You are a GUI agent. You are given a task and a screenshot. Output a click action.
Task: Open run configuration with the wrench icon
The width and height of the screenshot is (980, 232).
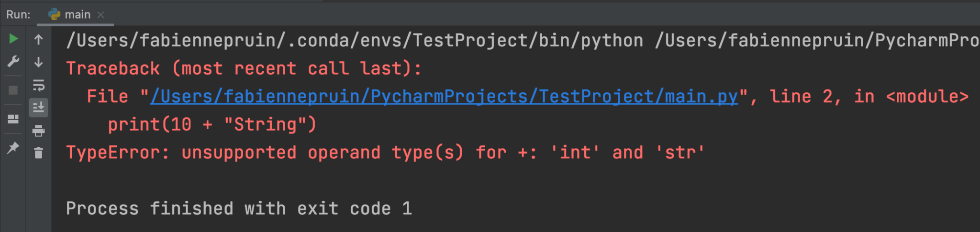coord(13,61)
